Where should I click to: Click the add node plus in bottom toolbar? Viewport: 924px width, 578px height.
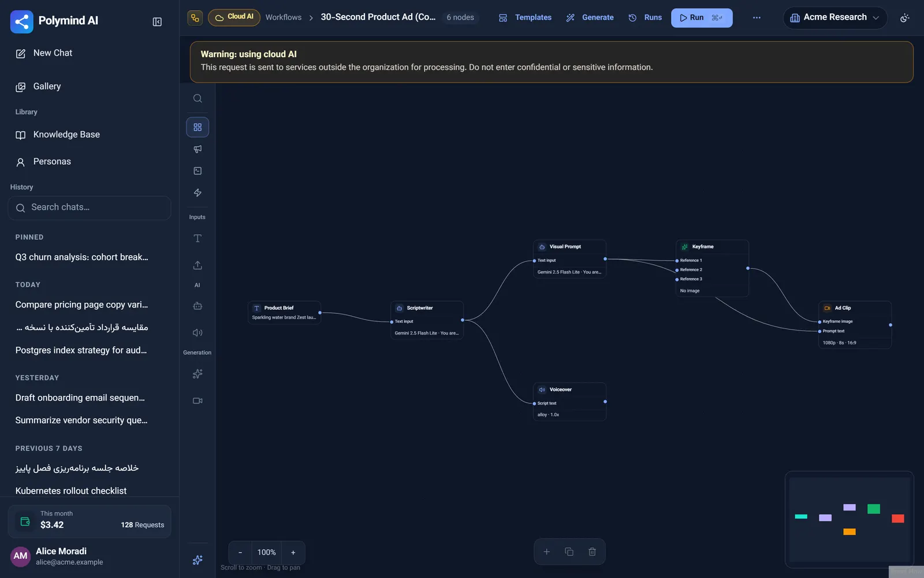[546, 552]
